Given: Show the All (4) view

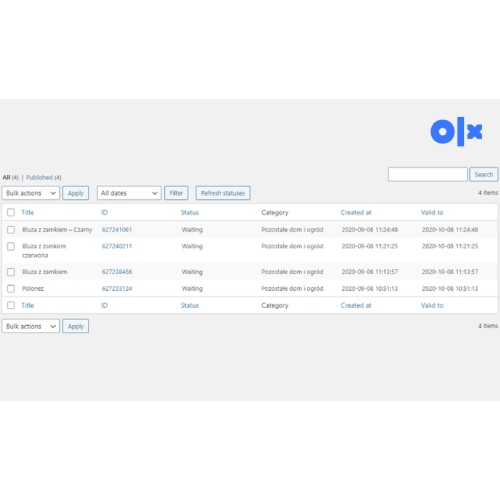Looking at the screenshot, I should pyautogui.click(x=10, y=177).
